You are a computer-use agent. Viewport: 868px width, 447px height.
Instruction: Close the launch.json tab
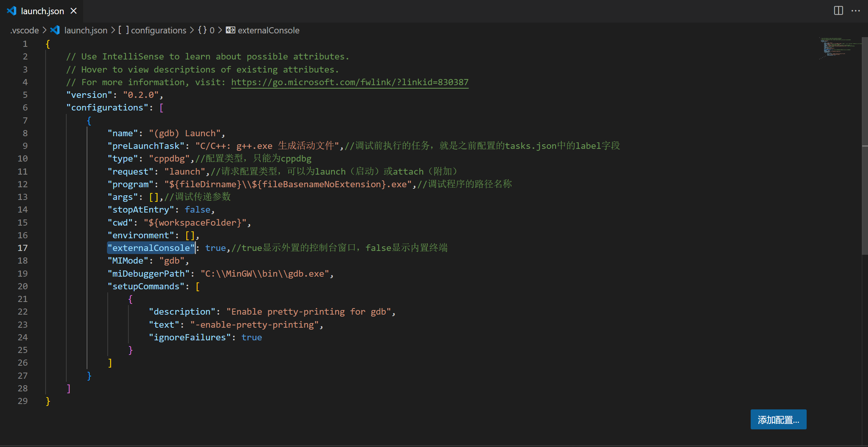(74, 11)
